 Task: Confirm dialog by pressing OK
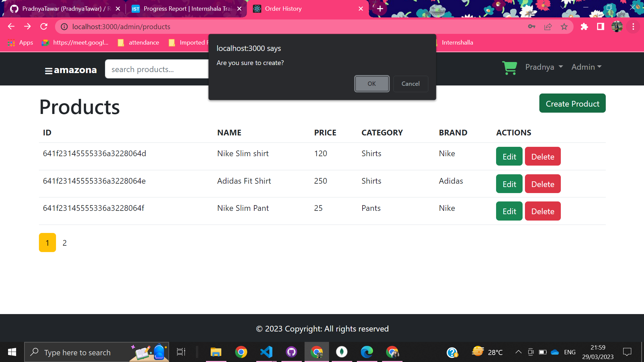click(372, 84)
